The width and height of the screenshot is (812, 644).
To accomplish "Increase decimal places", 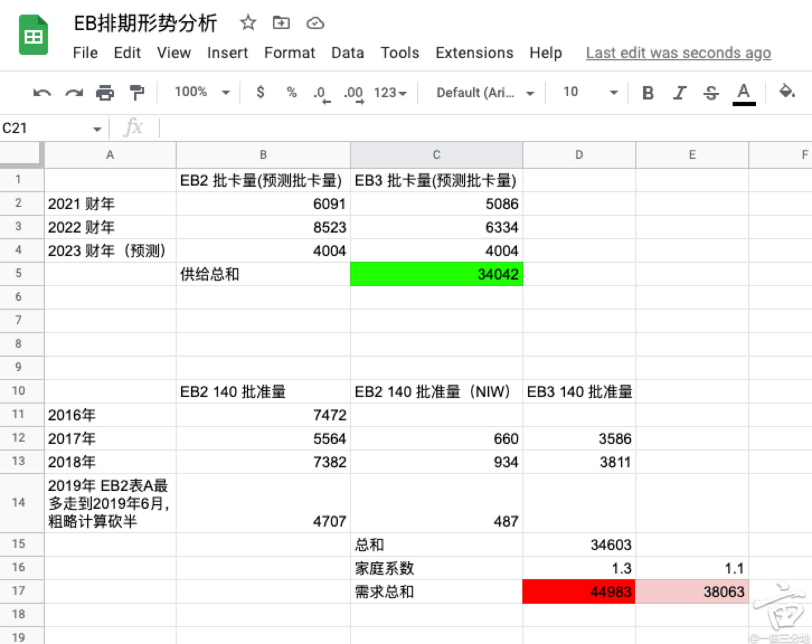I will tap(353, 93).
